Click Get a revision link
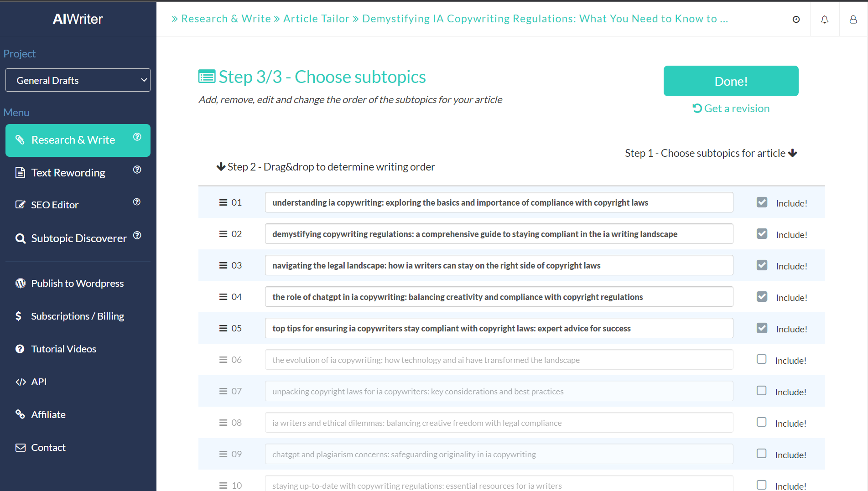Image resolution: width=868 pixels, height=491 pixels. point(730,108)
